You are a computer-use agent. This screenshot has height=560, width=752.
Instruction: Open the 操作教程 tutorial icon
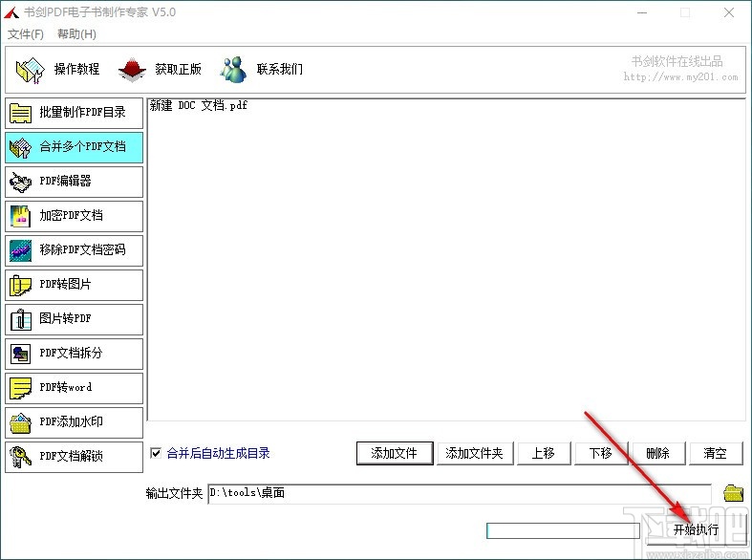(x=30, y=70)
